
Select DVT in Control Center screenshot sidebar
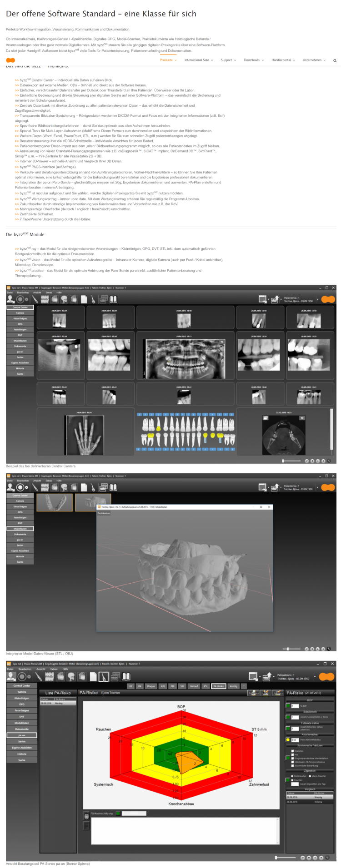click(x=20, y=335)
